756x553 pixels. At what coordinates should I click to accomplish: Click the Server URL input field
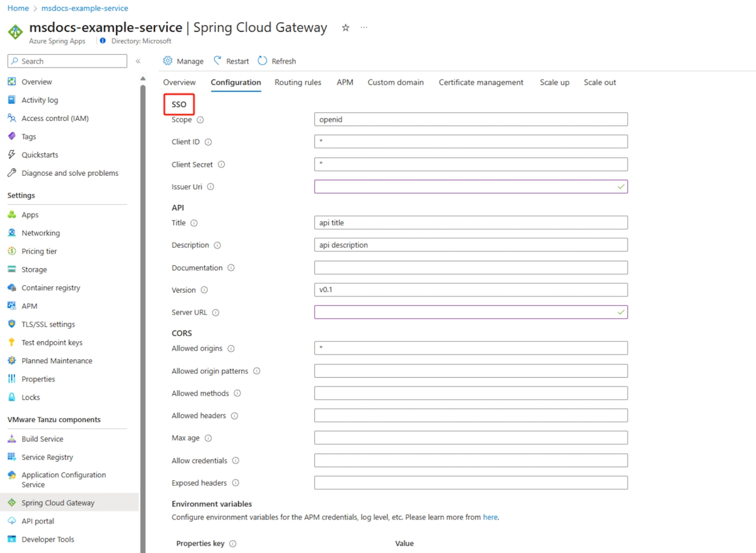471,312
